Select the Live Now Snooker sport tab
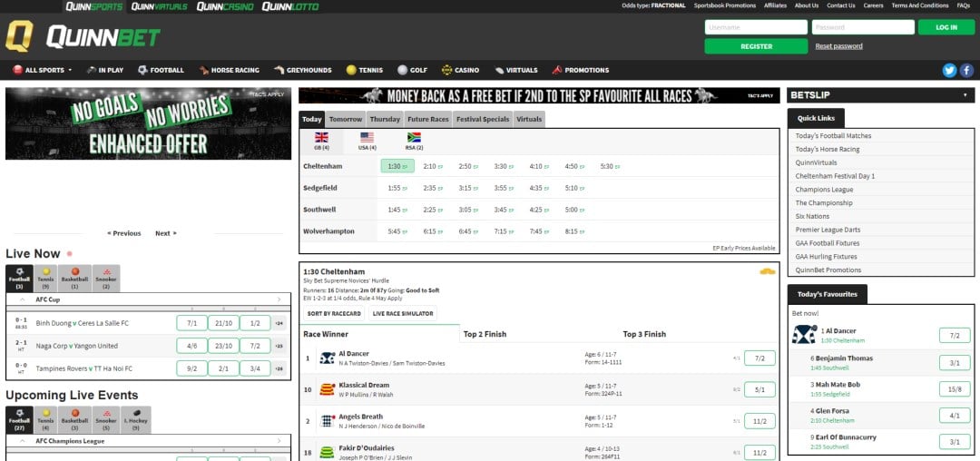 click(106, 279)
